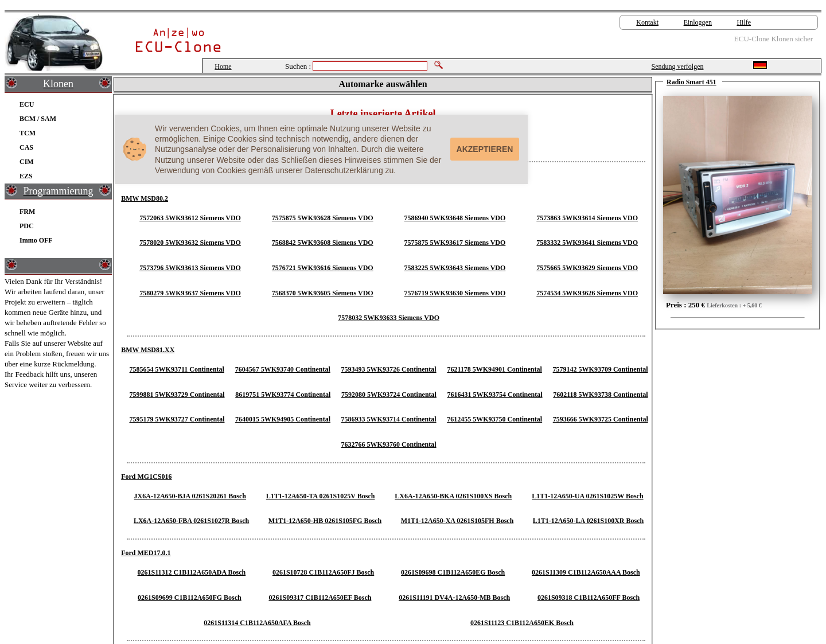The height and width of the screenshot is (644, 826).
Task: Open 7585654 5WK93711 Continental
Action: pos(177,369)
